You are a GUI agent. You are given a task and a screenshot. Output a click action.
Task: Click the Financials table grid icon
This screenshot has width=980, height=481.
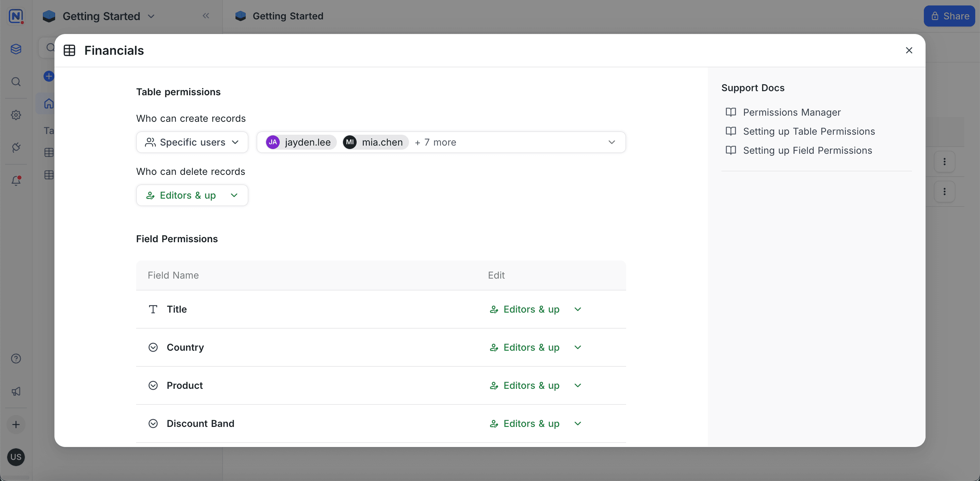(70, 50)
